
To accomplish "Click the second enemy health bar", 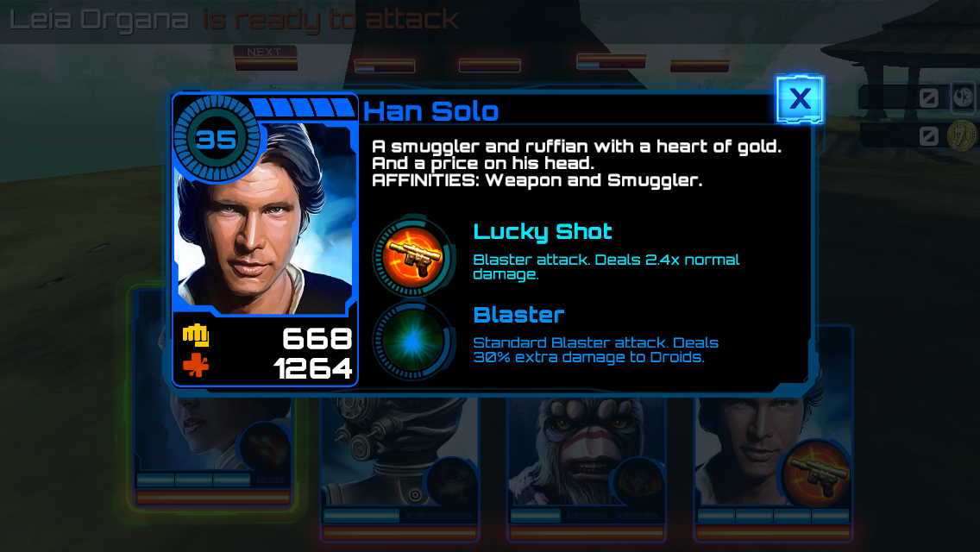I will (x=385, y=65).
